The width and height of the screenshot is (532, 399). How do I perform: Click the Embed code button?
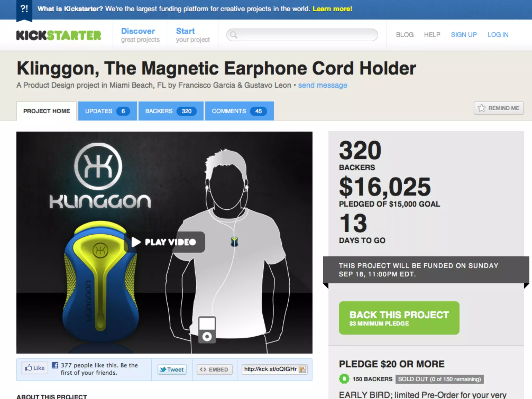[x=214, y=369]
